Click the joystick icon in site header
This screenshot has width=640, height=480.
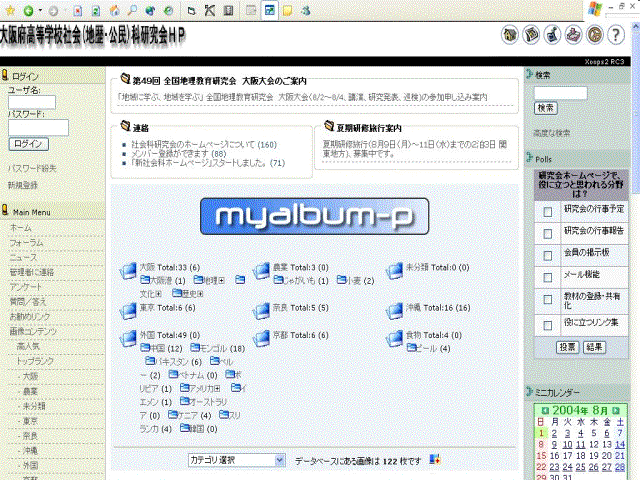click(552, 35)
